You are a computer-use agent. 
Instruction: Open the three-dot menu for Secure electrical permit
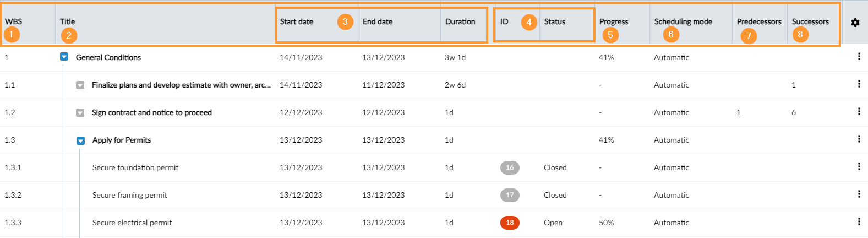click(859, 221)
